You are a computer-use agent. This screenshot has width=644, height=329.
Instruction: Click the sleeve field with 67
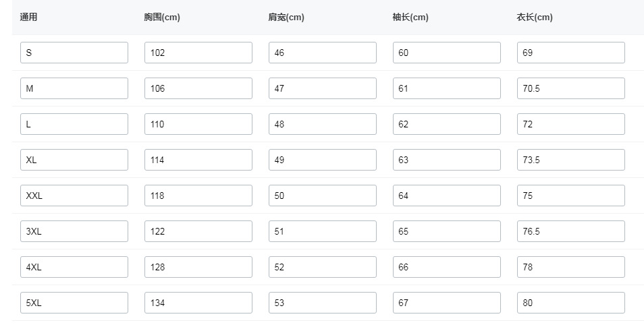coord(447,303)
